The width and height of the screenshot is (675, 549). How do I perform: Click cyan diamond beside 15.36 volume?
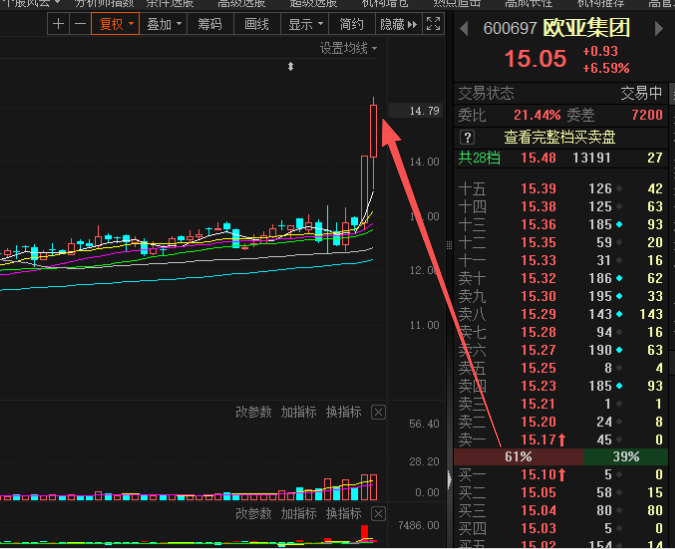(x=619, y=224)
